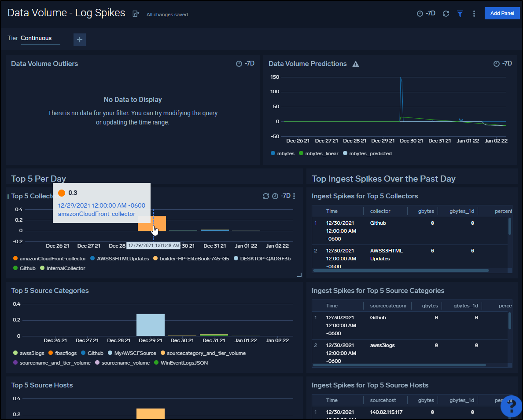Click the Add Panel button

[502, 13]
